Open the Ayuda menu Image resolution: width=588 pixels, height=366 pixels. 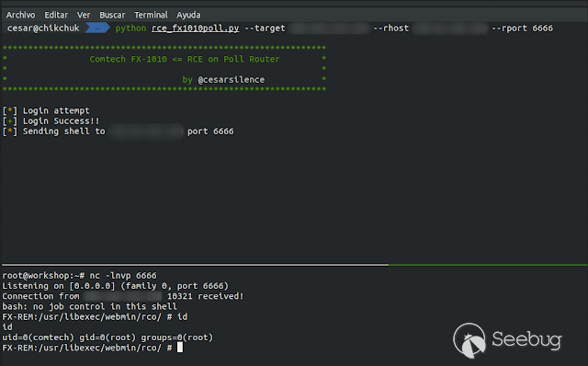click(188, 15)
